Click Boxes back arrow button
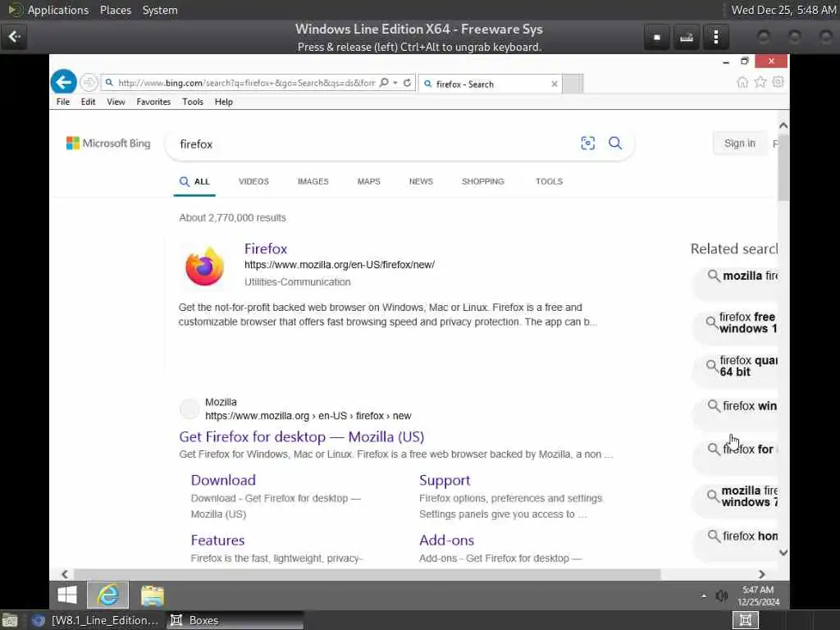The width and height of the screenshot is (840, 630). pos(14,36)
